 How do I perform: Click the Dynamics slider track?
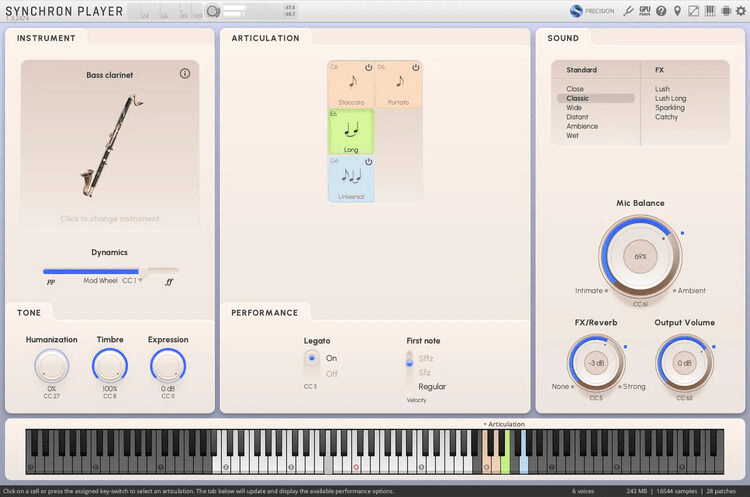point(110,271)
